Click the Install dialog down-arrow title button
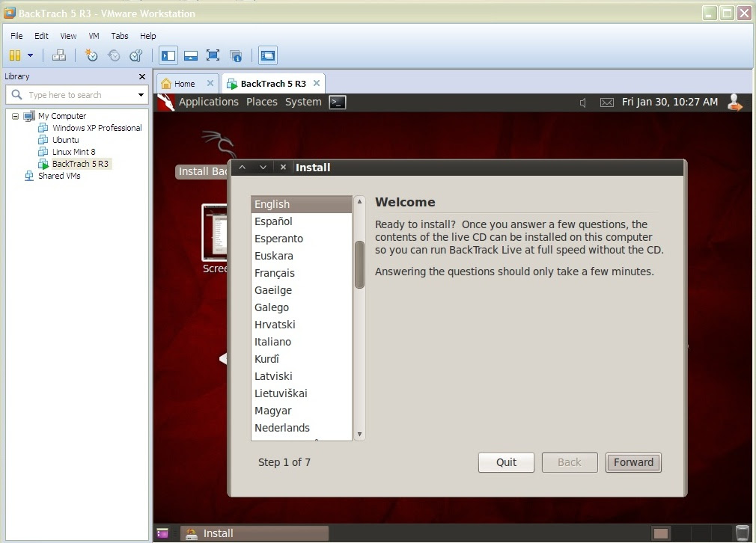 (x=263, y=168)
